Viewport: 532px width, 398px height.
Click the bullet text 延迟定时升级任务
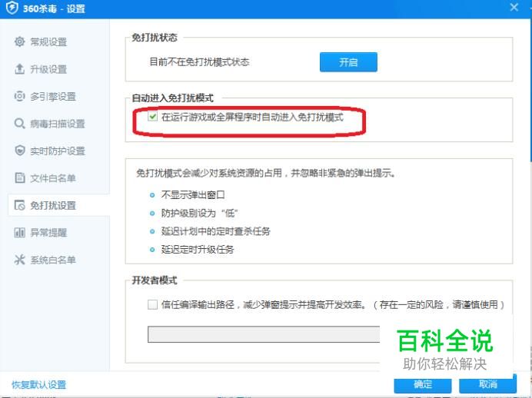[198, 250]
